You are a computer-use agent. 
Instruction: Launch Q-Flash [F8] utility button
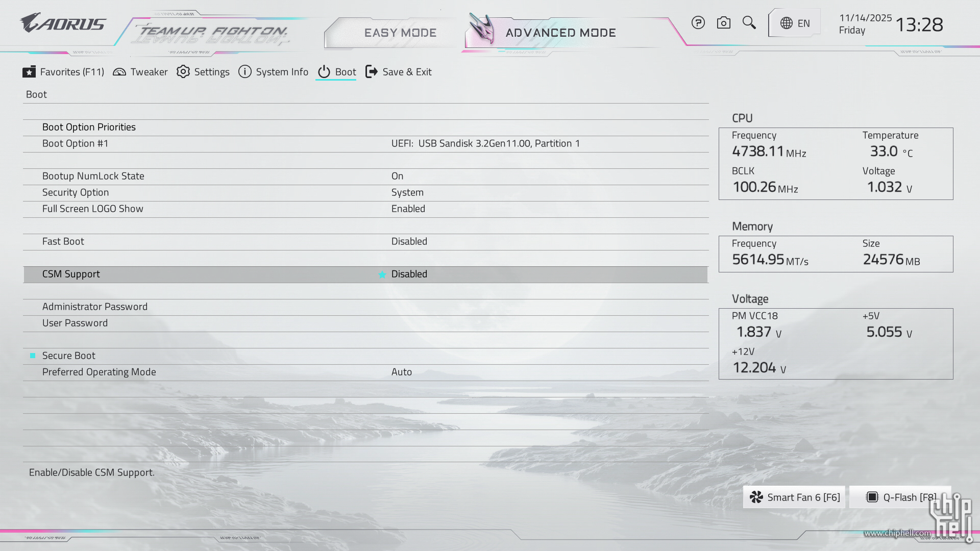click(x=900, y=497)
